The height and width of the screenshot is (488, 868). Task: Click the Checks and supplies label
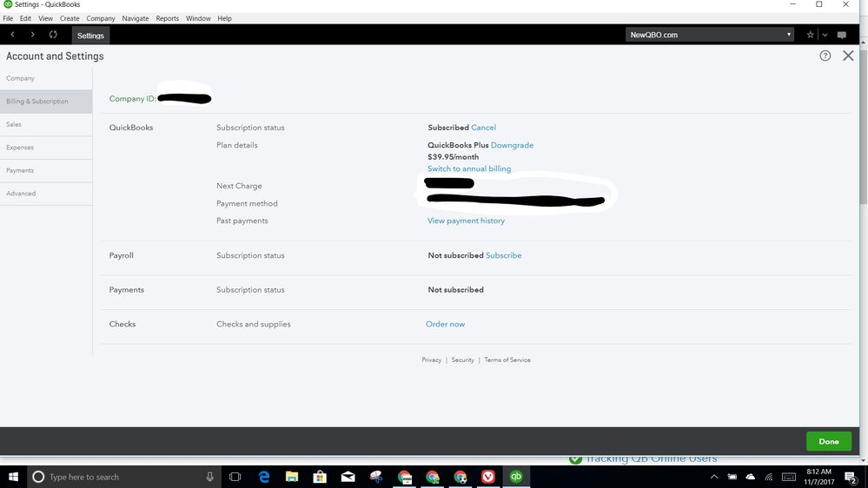(254, 324)
